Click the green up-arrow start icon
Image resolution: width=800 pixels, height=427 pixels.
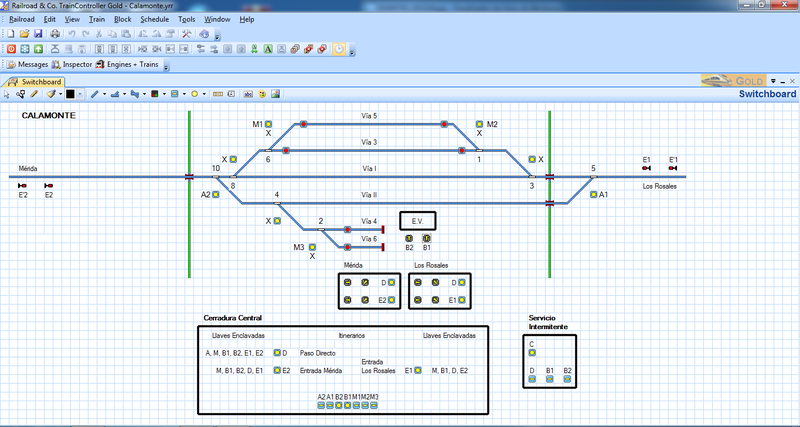coord(38,49)
